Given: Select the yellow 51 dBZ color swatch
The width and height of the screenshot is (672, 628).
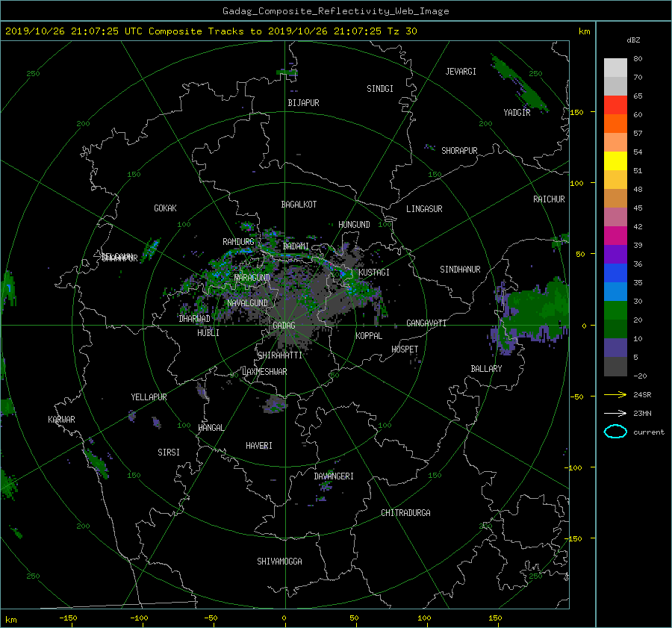Looking at the screenshot, I should 615,161.
